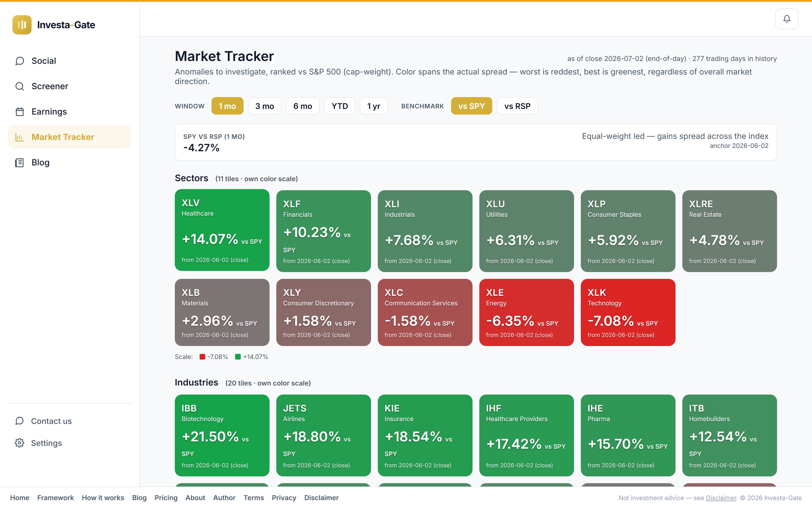The image size is (812, 508).
Task: Open the XLK Technology tile
Action: [628, 312]
